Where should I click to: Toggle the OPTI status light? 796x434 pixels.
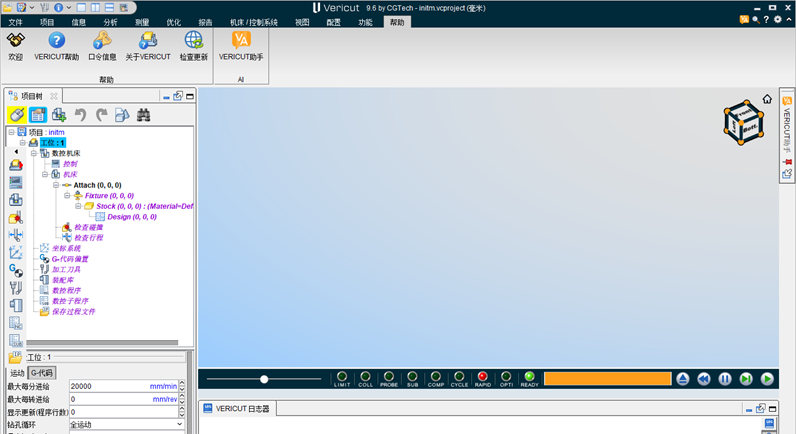[x=506, y=379]
